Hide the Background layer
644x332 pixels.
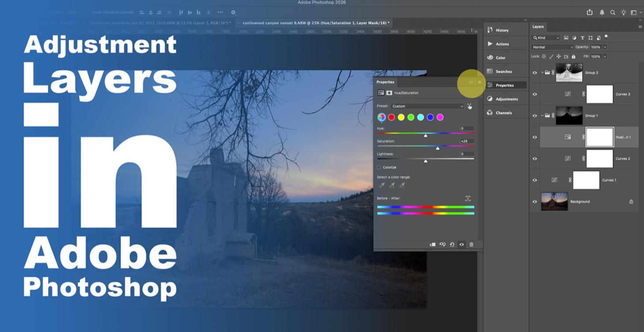535,202
